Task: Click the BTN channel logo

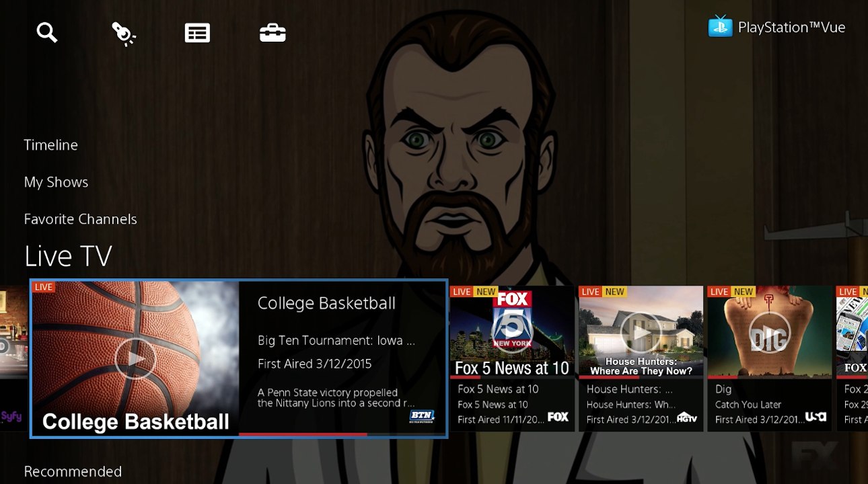Action: [422, 416]
